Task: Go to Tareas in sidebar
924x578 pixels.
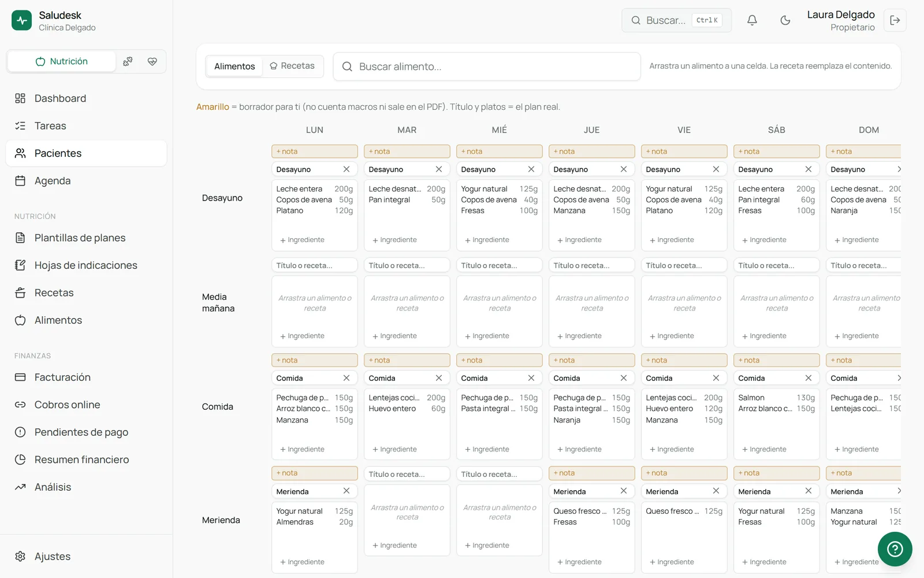Action: [86, 125]
